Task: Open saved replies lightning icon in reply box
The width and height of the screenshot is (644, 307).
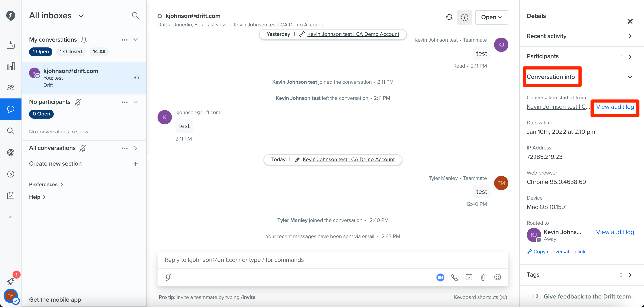Action: click(x=168, y=277)
